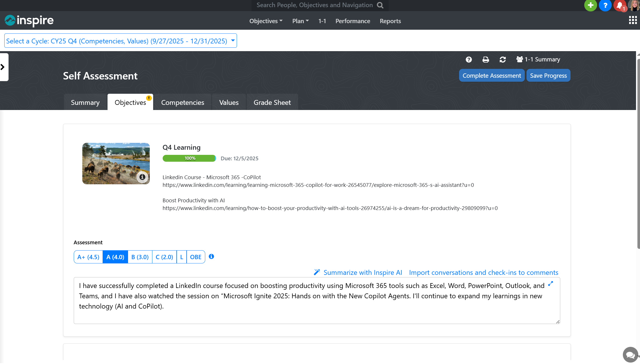Viewport: 640px width, 364px height.
Task: Open the notifications bell icon
Action: [619, 5]
